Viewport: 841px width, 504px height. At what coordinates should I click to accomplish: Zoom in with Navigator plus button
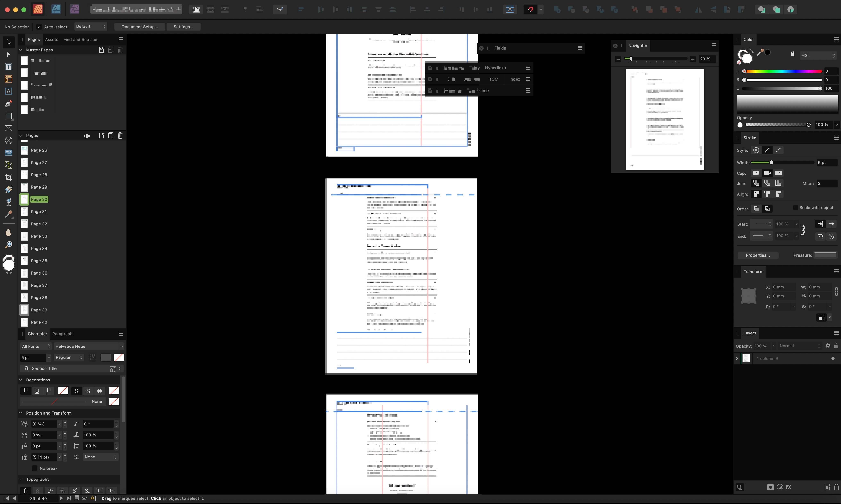[693, 59]
